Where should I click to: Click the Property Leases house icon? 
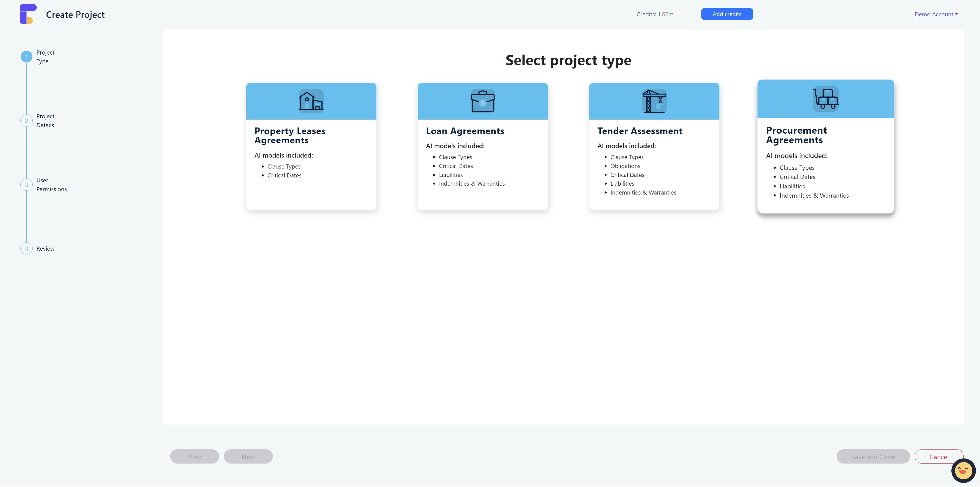coord(311,101)
